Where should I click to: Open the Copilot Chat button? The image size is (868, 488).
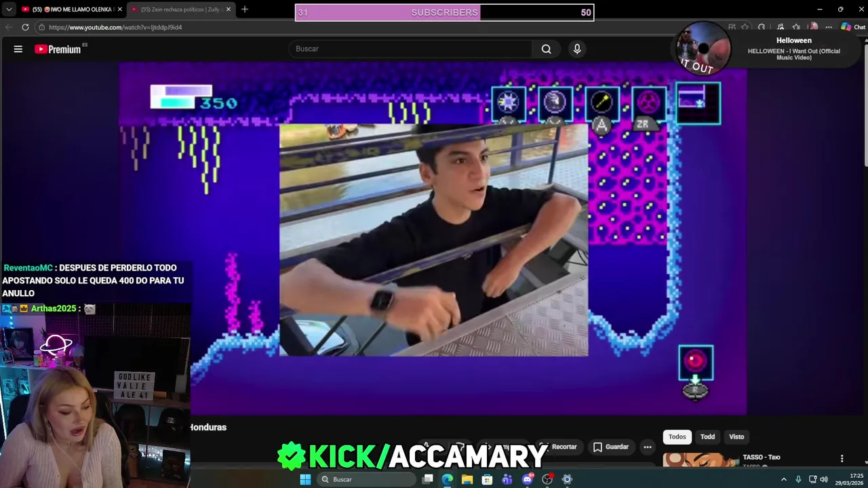click(x=853, y=27)
